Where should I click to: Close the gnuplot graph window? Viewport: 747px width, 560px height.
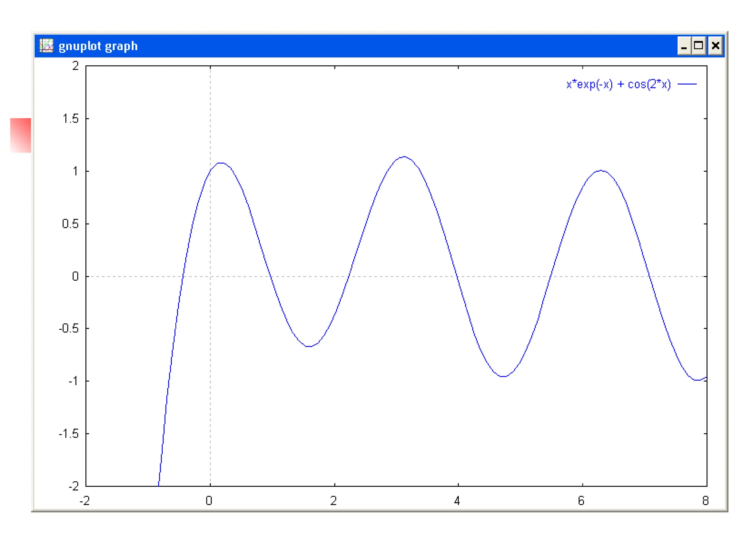[715, 46]
